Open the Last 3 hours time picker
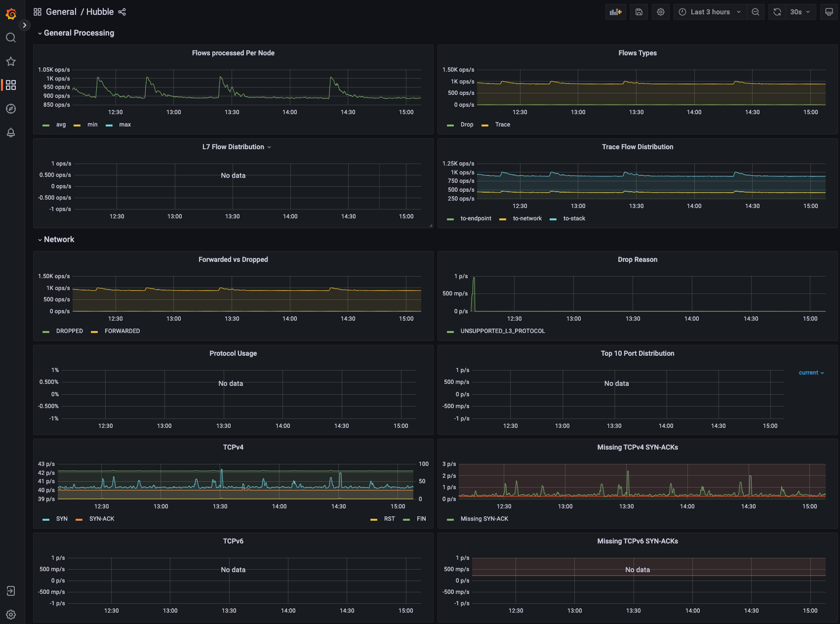 click(x=711, y=12)
